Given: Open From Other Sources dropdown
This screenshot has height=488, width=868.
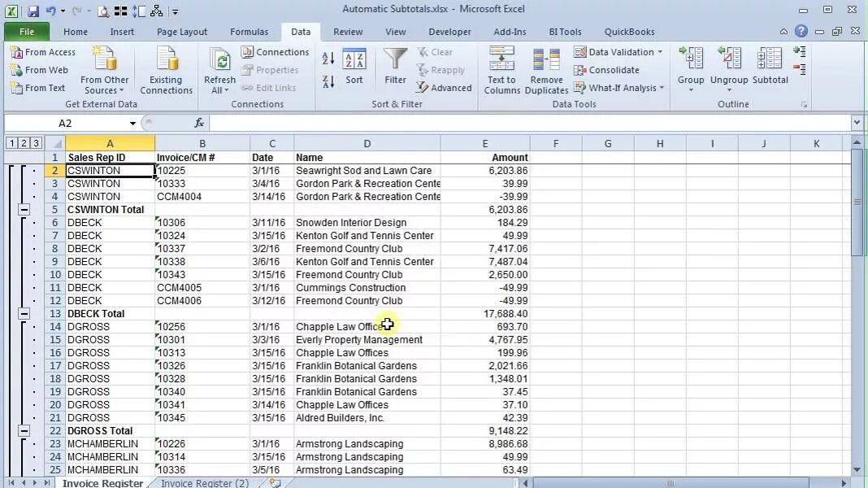Looking at the screenshot, I should pyautogui.click(x=105, y=70).
